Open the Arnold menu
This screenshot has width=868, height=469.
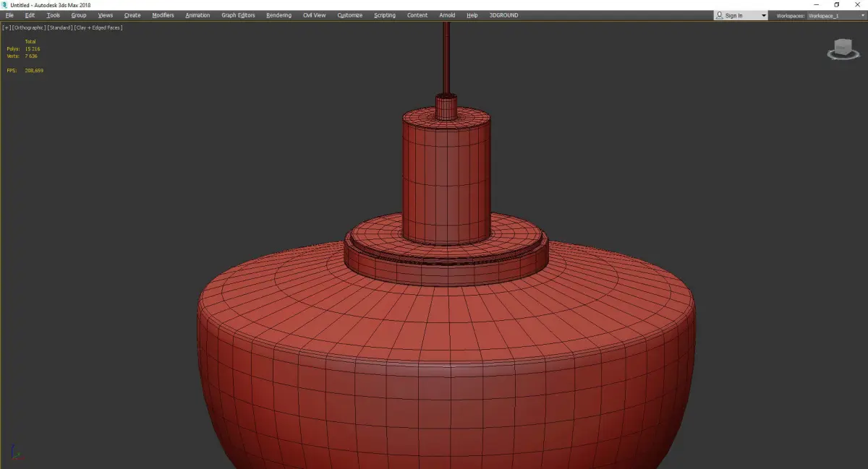coord(447,15)
